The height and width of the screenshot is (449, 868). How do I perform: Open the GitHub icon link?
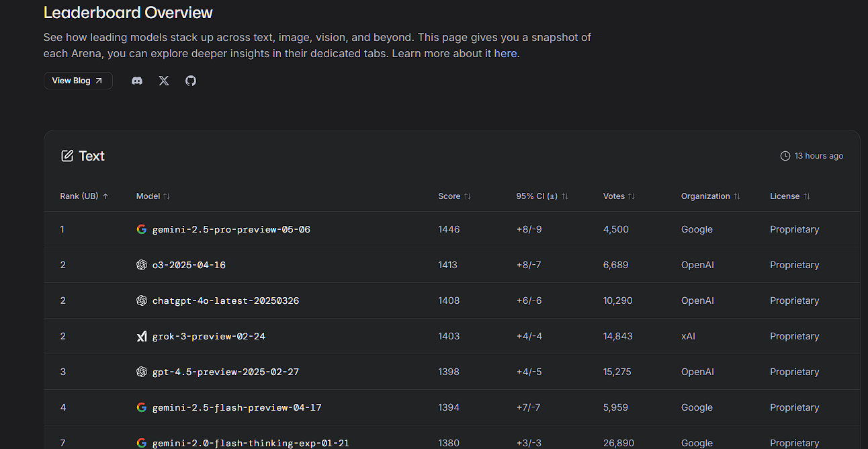(191, 81)
